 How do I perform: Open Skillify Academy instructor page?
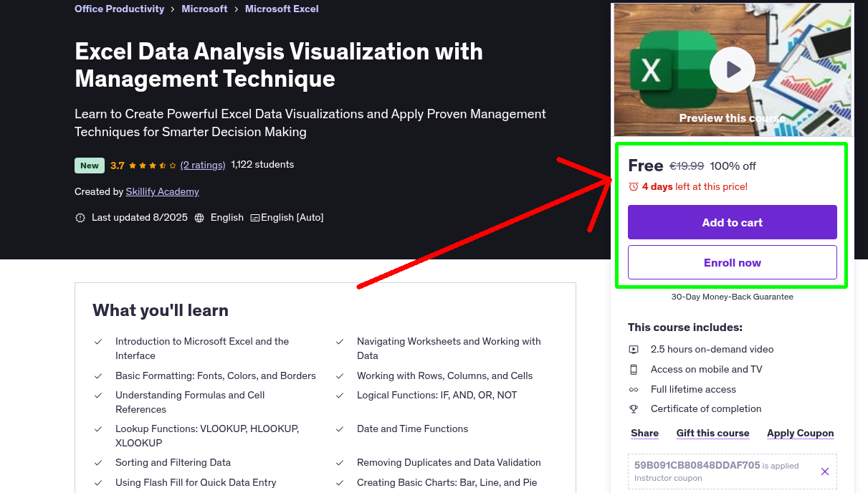(162, 192)
